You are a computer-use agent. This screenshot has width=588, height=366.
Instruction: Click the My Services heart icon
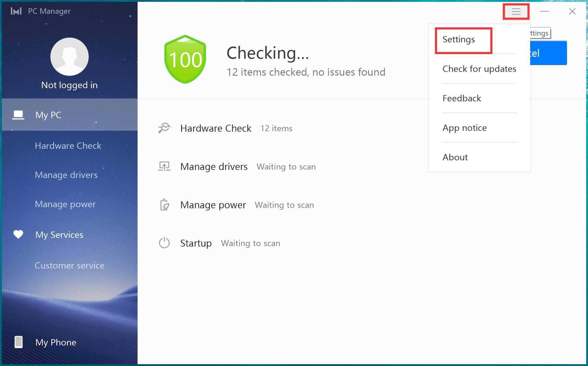click(x=18, y=234)
